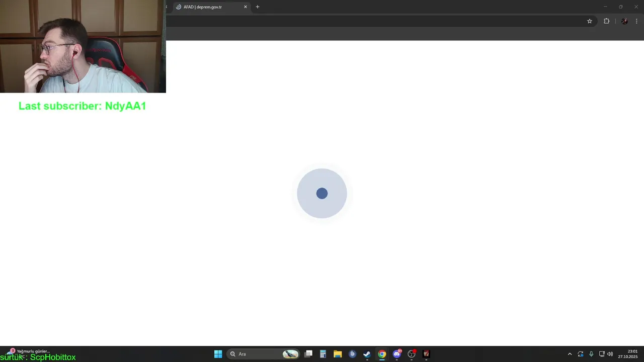644x362 pixels.
Task: Switch to Google Chrome on the taskbar
Action: (382, 354)
